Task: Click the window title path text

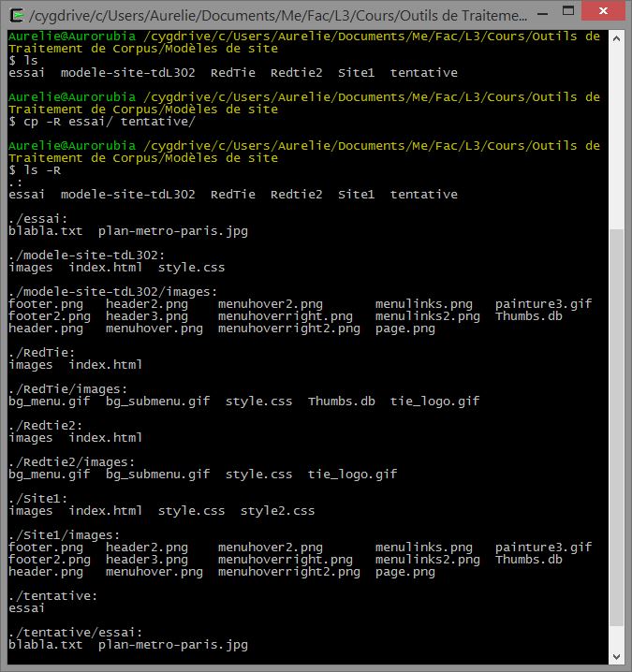Action: coord(278,15)
